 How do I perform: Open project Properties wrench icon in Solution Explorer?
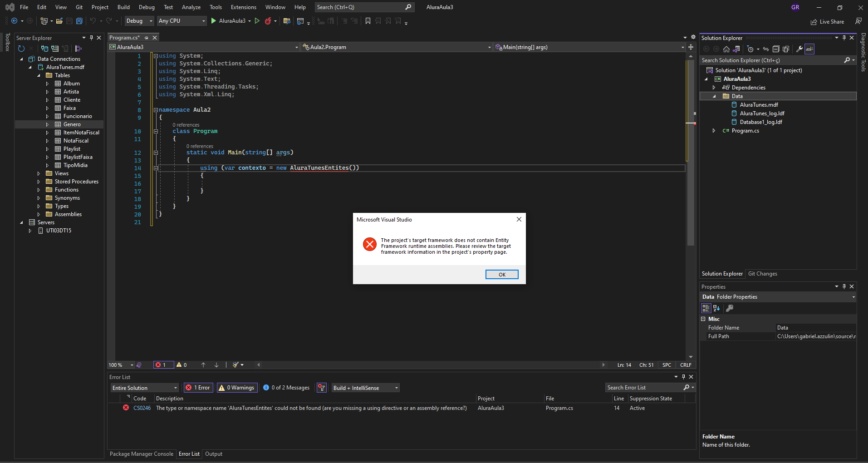coord(799,49)
